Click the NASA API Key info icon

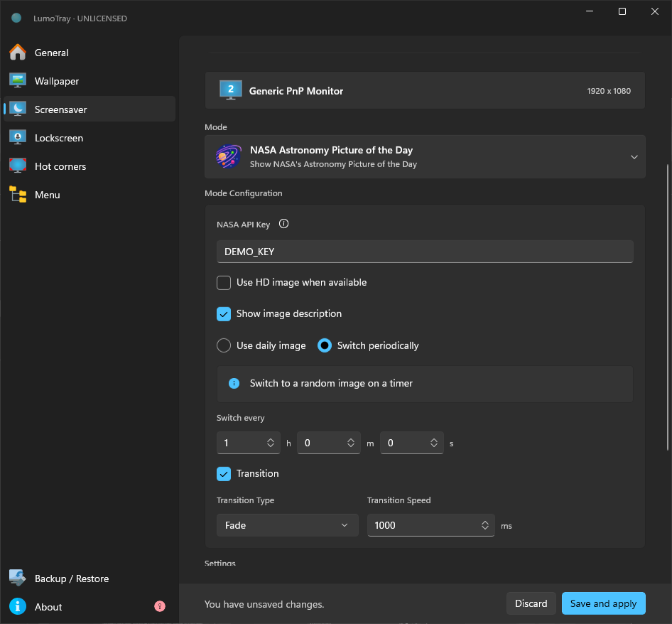pyautogui.click(x=283, y=224)
